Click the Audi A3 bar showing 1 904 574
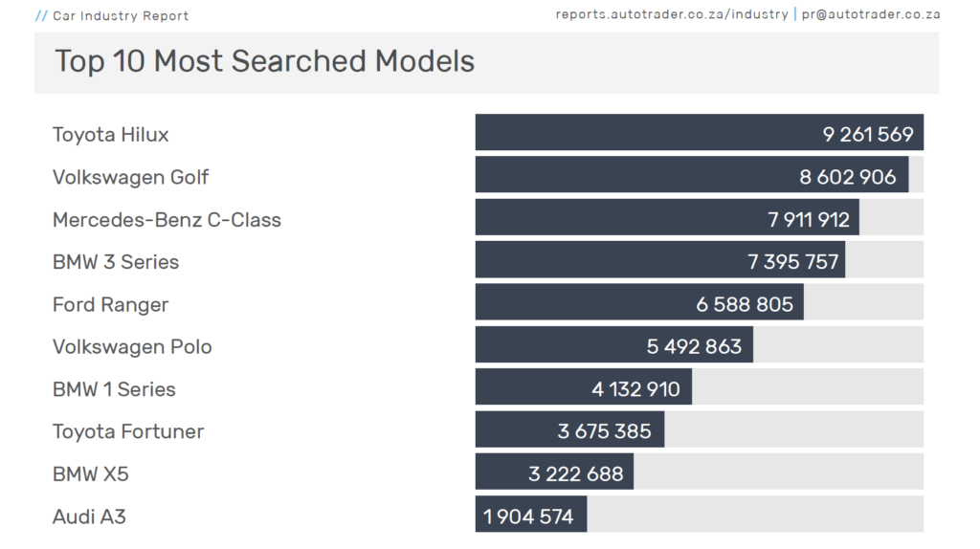The image size is (980, 549). 531,515
